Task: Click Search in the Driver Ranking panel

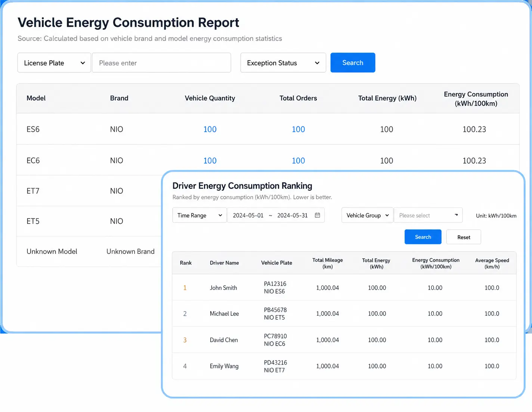Action: click(x=423, y=237)
